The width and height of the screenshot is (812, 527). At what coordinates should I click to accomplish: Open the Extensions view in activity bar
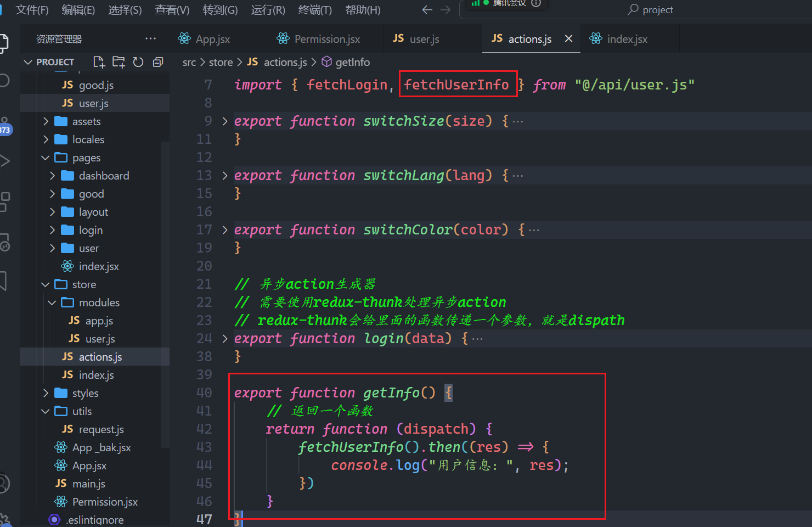[4, 201]
